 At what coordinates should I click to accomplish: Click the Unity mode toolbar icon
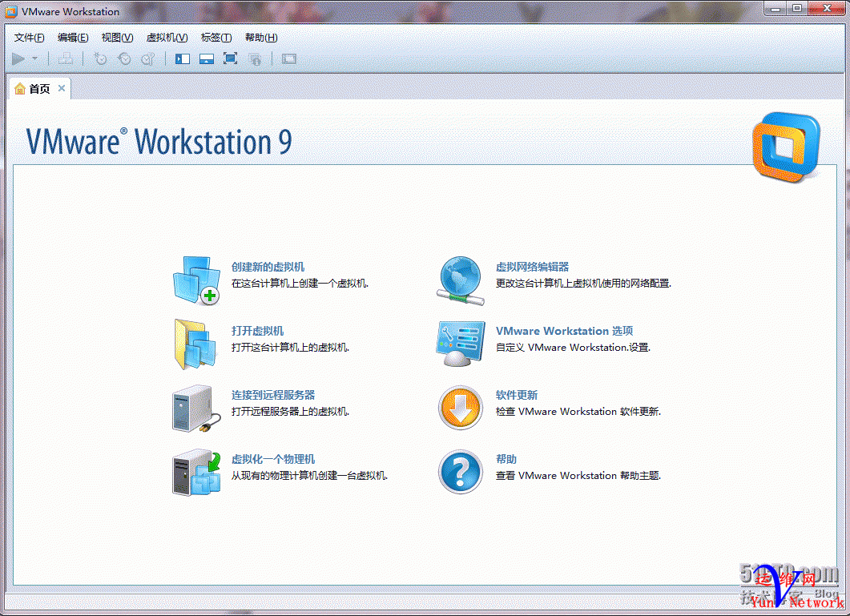point(255,58)
